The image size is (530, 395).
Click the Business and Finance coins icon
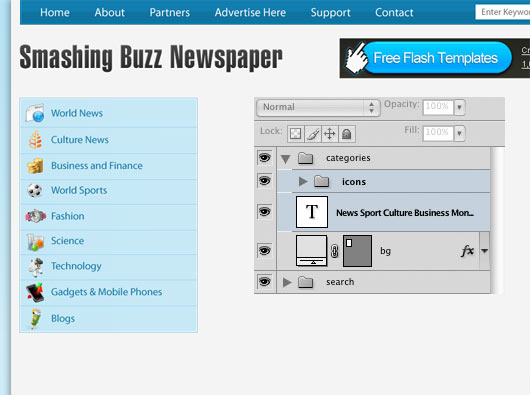pos(35,166)
